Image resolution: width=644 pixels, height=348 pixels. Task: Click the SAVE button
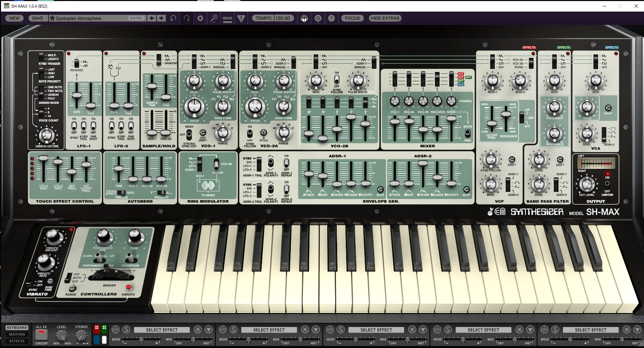[38, 18]
